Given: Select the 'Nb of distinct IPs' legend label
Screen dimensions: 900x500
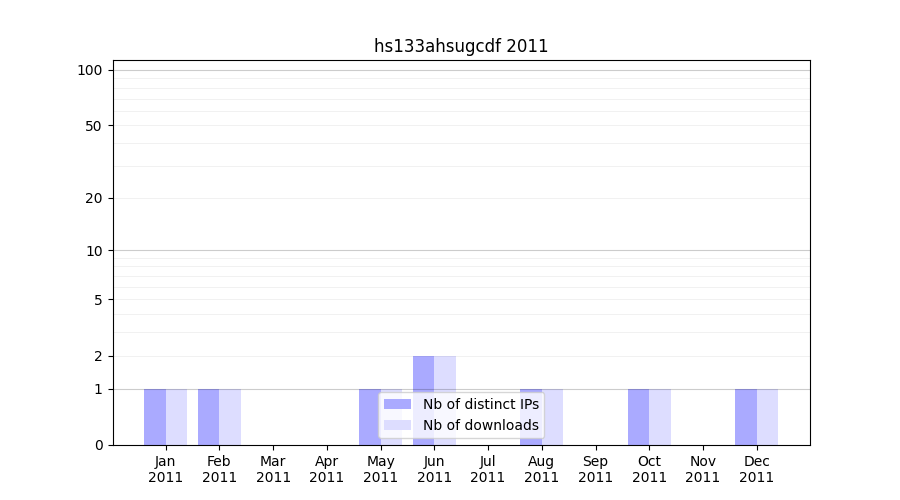Looking at the screenshot, I should point(480,404).
